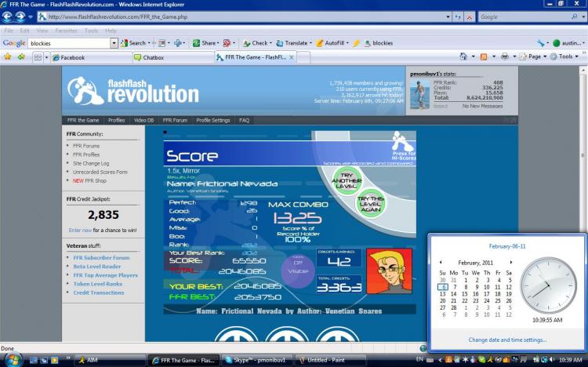Click the Press for Hi-Scores icon

(x=403, y=147)
